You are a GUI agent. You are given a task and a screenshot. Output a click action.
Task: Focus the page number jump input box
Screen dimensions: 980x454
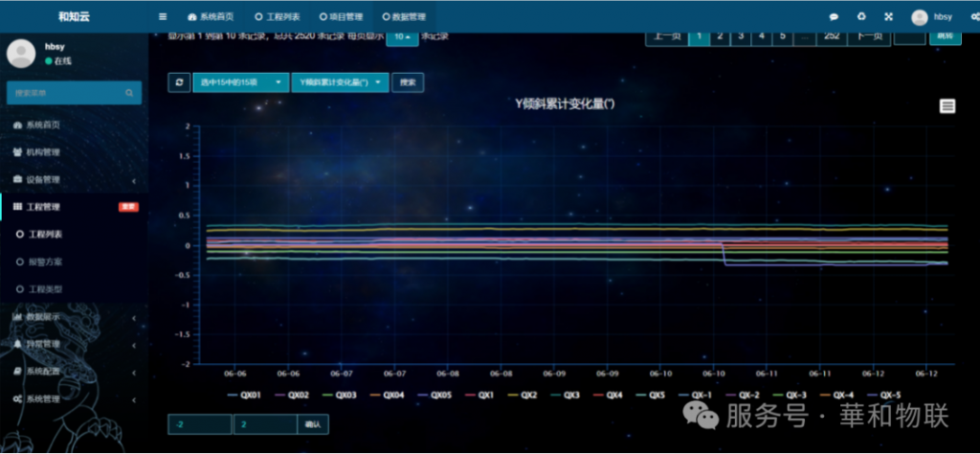coord(909,36)
